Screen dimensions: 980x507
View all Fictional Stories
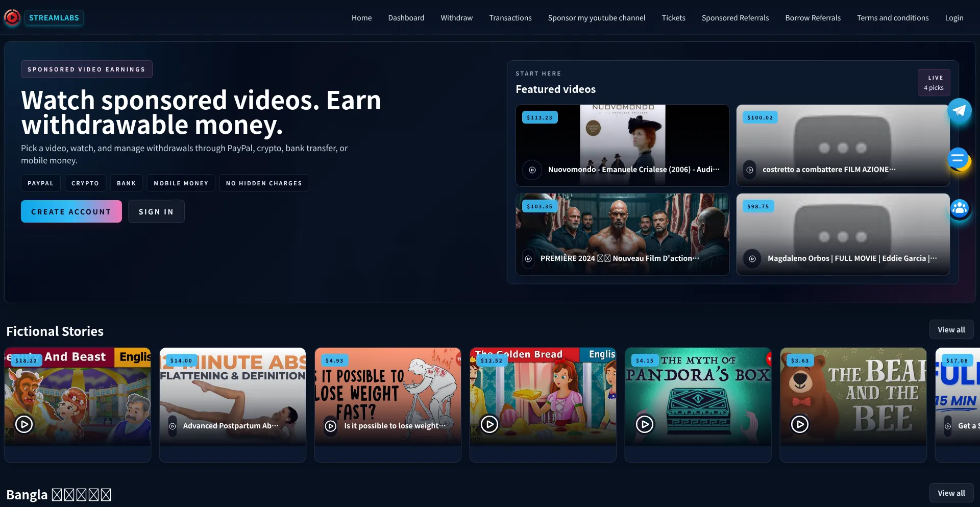951,330
